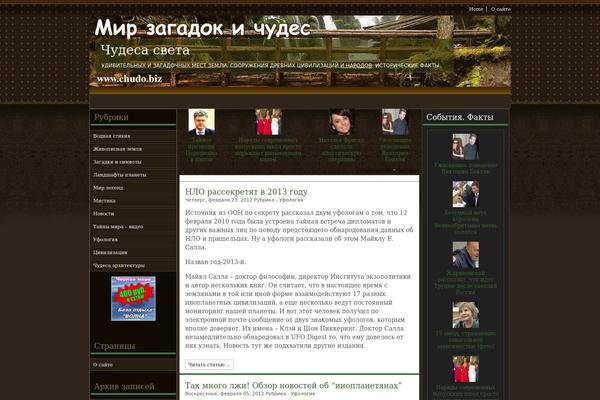Open the Водная стихия category
This screenshot has width=600, height=400.
coord(111,136)
